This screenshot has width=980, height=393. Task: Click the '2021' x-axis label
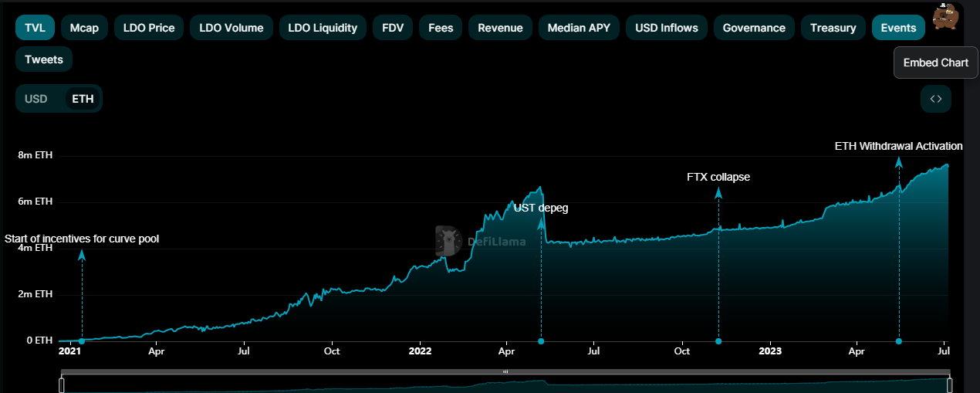pyautogui.click(x=70, y=351)
